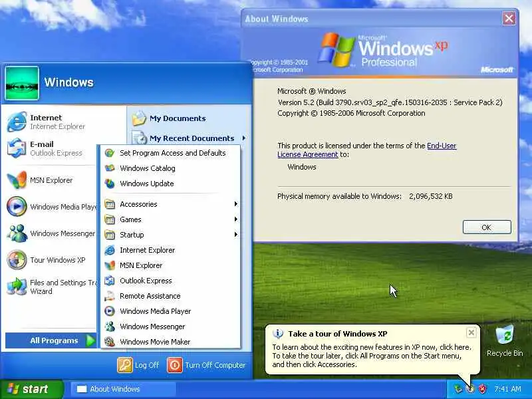This screenshot has height=399, width=532.
Task: Click the Outlook Express icon in All Programs
Action: coord(110,281)
